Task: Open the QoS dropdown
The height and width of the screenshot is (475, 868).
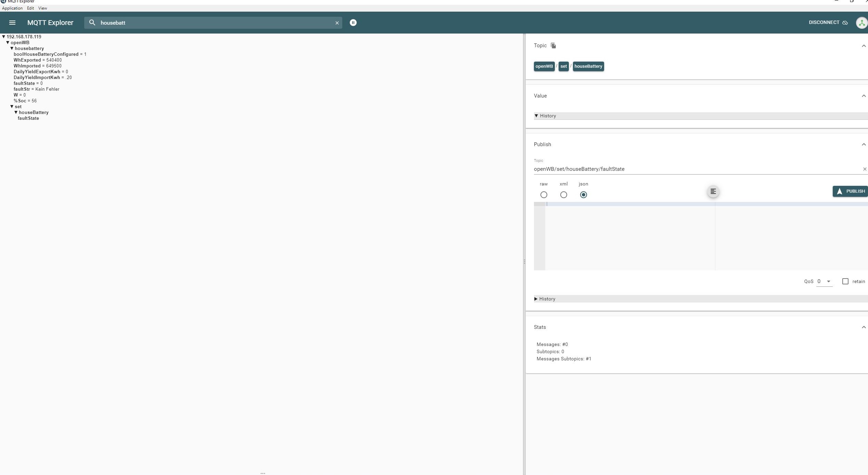Action: (x=824, y=281)
